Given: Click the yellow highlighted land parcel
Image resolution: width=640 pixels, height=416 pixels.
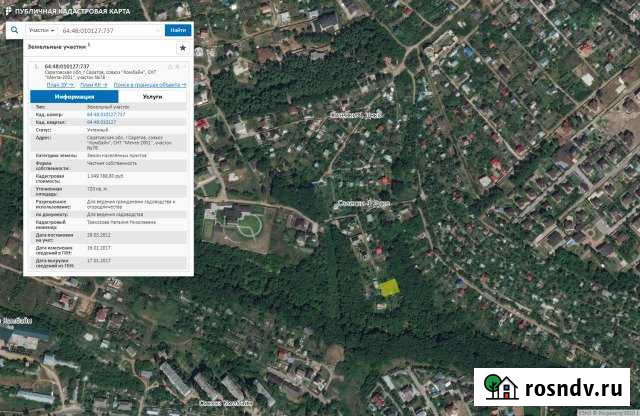Looking at the screenshot, I should pyautogui.click(x=389, y=287).
